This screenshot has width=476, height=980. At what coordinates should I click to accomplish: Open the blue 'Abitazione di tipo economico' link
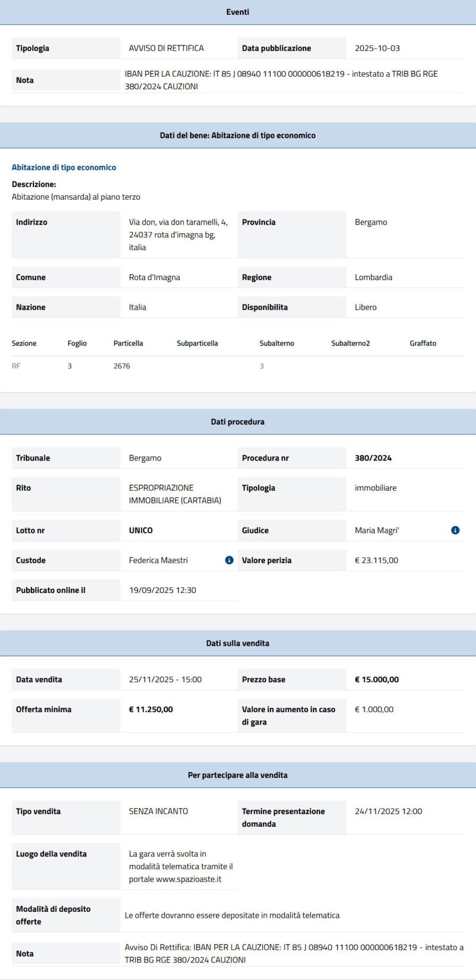pos(64,167)
